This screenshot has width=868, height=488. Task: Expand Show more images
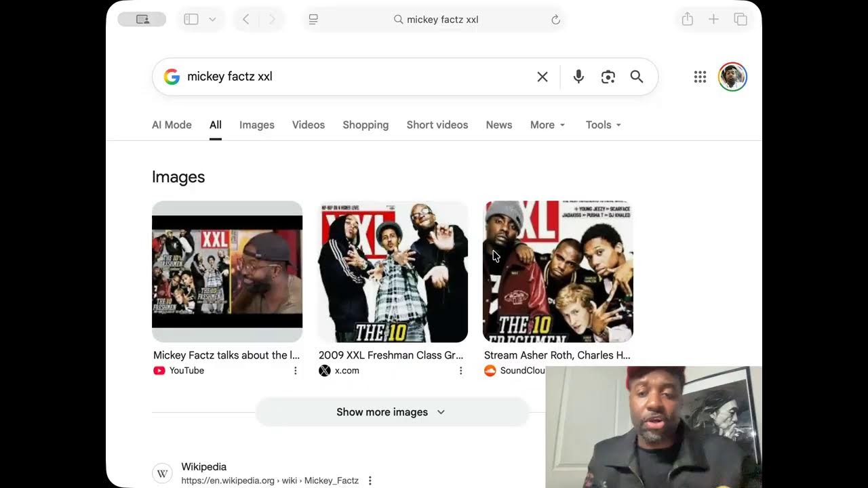(392, 412)
